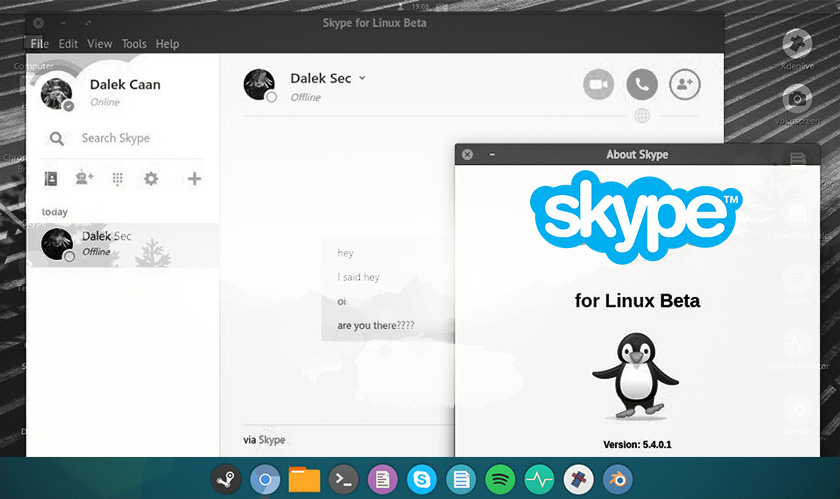840x499 pixels.
Task: Click the plus icon for new conversation
Action: coord(194,178)
